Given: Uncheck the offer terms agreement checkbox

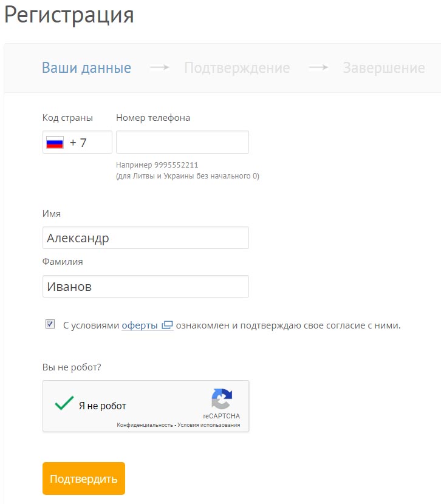Looking at the screenshot, I should pyautogui.click(x=50, y=324).
